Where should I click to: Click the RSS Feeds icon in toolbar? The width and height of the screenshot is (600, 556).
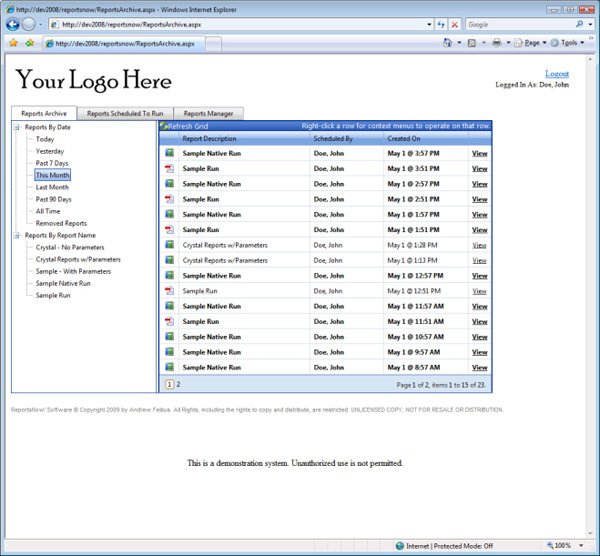(x=472, y=43)
